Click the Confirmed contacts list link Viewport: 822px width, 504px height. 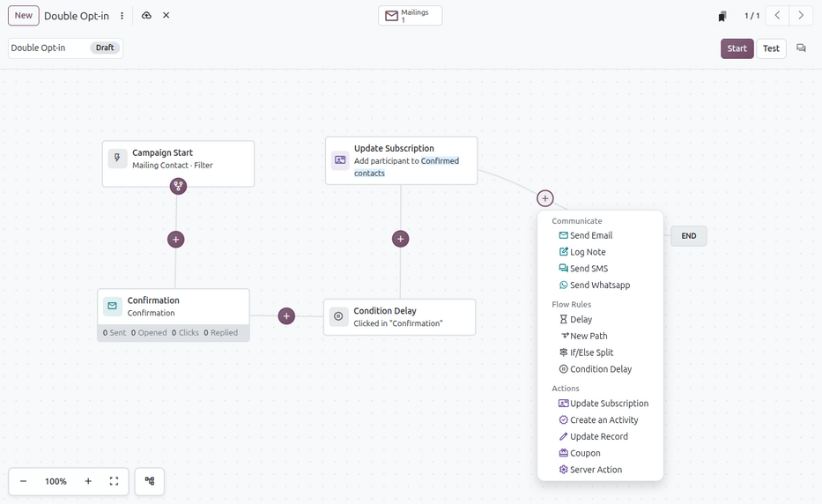point(406,167)
